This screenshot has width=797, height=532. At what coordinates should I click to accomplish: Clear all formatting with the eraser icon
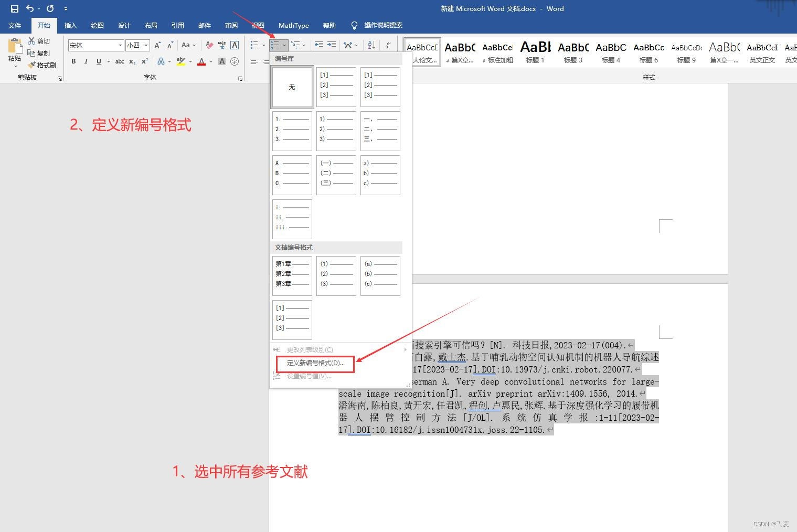click(x=209, y=45)
